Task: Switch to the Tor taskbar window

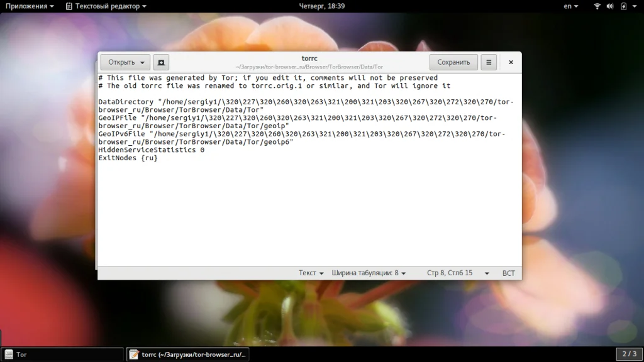Action: 62,354
